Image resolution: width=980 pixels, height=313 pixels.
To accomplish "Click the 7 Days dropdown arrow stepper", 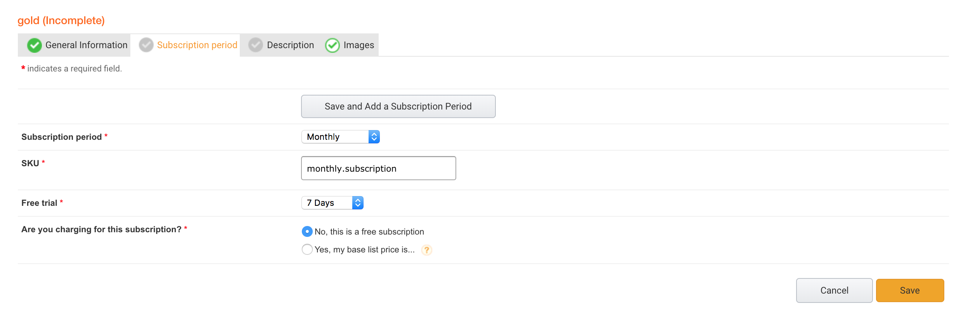I will pyautogui.click(x=358, y=203).
